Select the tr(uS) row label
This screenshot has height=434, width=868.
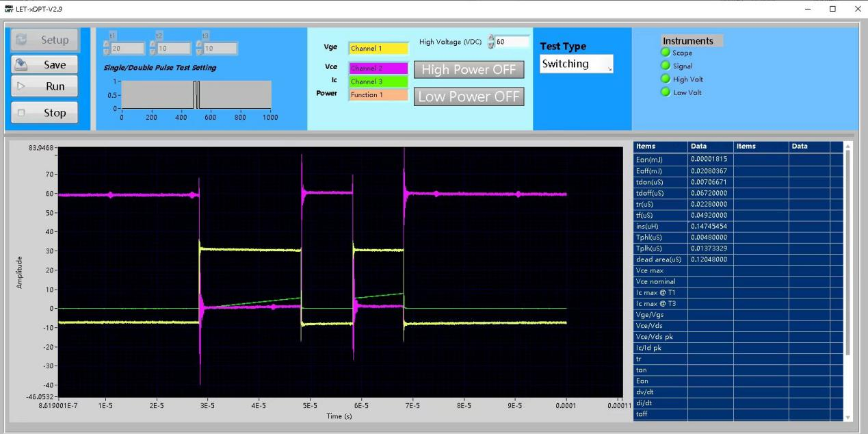[x=661, y=203]
